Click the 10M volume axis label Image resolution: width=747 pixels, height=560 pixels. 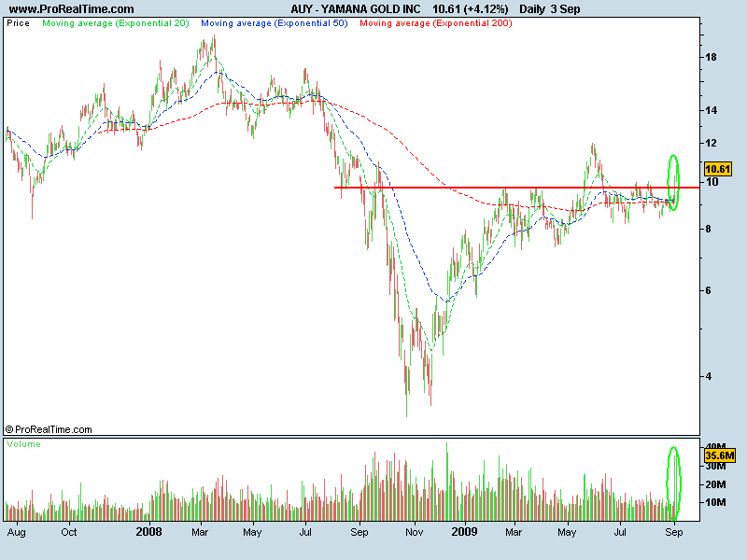715,502
